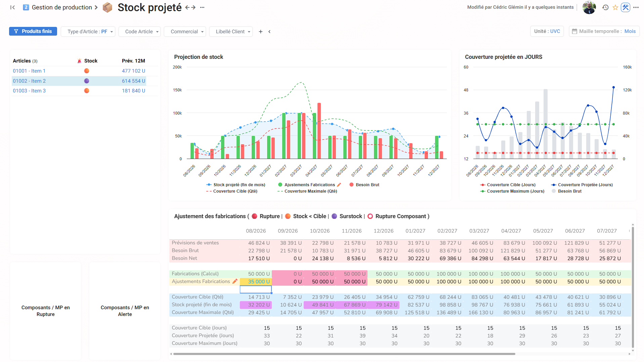Screen dimensions: 644x362
Task: Add a new filter with the plus icon
Action: [x=261, y=32]
